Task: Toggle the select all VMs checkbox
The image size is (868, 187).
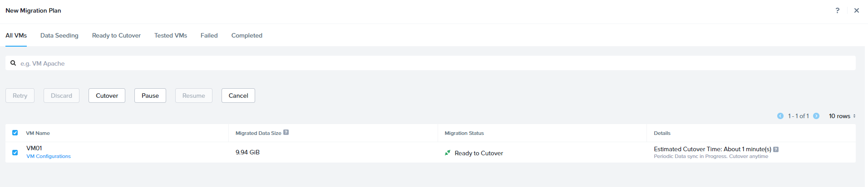Action: (x=15, y=133)
